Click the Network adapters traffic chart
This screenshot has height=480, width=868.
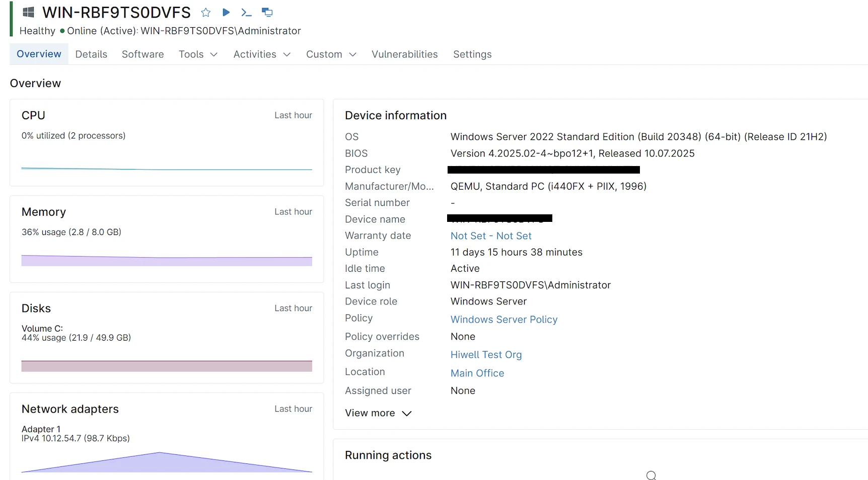(x=167, y=462)
